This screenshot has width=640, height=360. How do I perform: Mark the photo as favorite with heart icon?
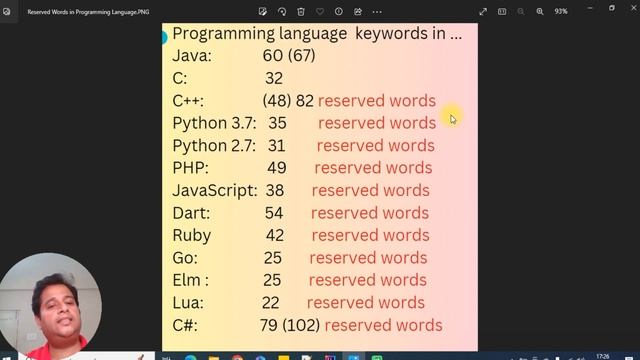pyautogui.click(x=320, y=12)
